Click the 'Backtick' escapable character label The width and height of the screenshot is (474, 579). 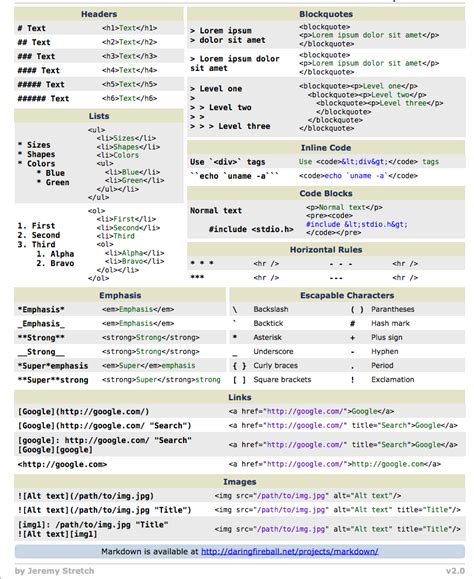pyautogui.click(x=268, y=323)
